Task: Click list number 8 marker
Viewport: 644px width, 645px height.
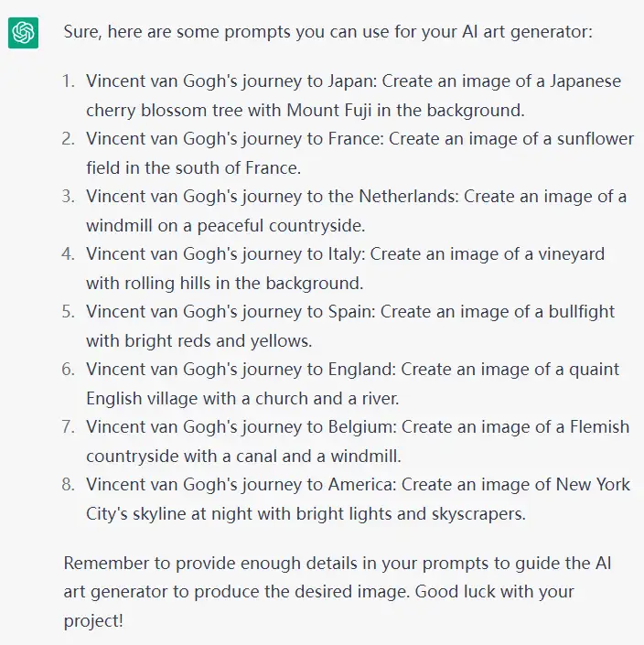Action: pos(69,484)
